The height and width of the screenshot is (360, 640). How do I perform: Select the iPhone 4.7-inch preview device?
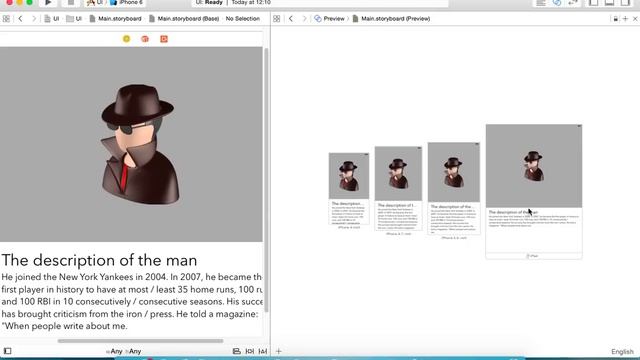click(398, 189)
